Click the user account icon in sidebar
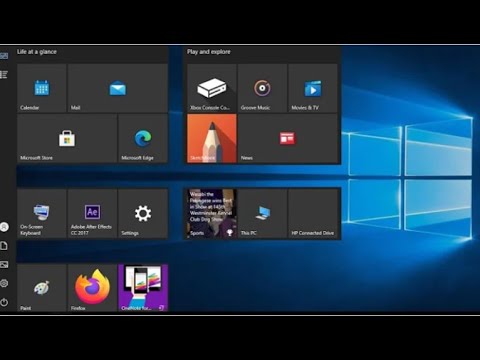The height and width of the screenshot is (360, 480). click(4, 227)
